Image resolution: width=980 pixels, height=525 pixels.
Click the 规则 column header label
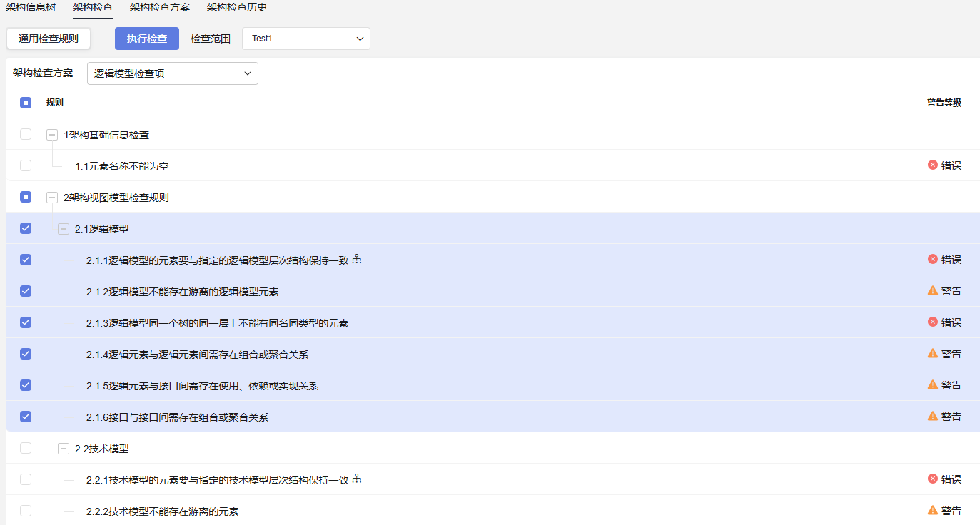coord(55,103)
